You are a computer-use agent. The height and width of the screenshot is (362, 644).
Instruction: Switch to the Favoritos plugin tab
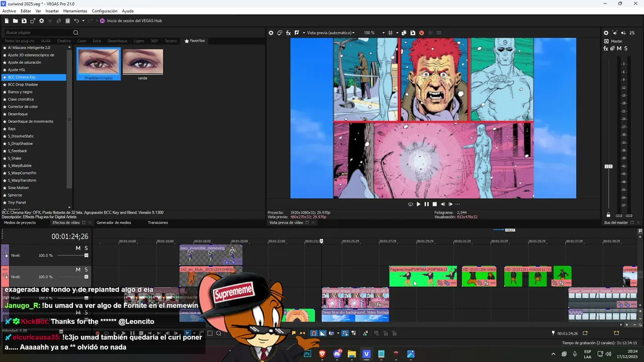[x=195, y=41]
